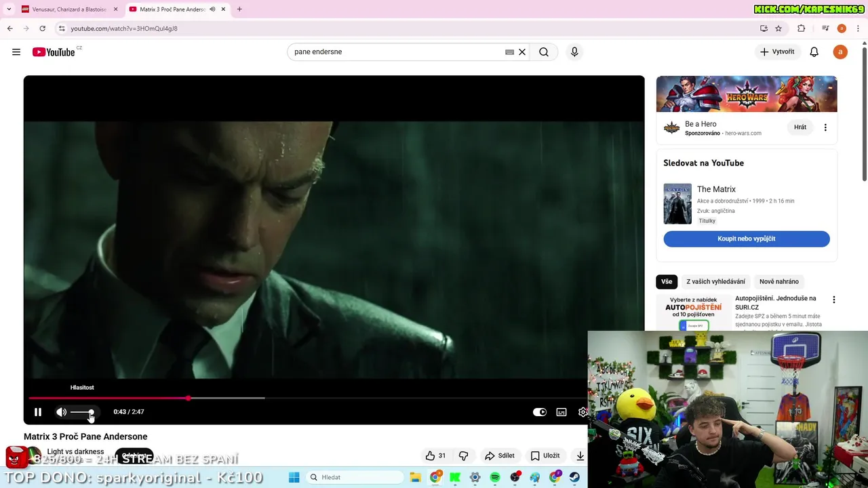This screenshot has width=868, height=488.
Task: Open the on-screen keyboard icon in search
Action: pos(509,52)
